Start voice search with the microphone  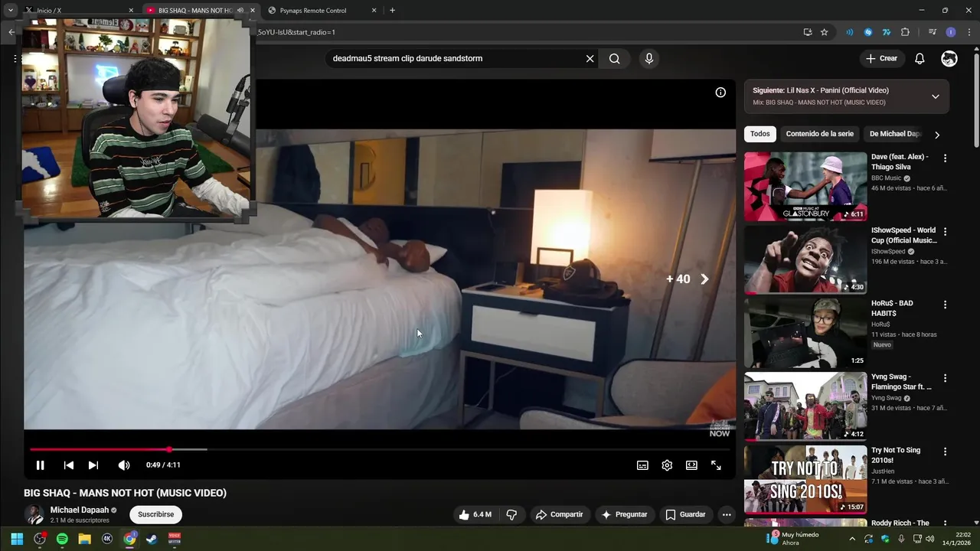point(649,58)
